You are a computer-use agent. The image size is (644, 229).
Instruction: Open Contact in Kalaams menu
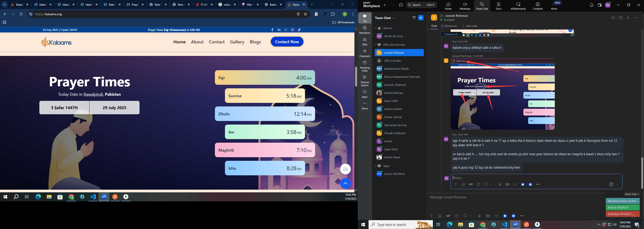217,42
